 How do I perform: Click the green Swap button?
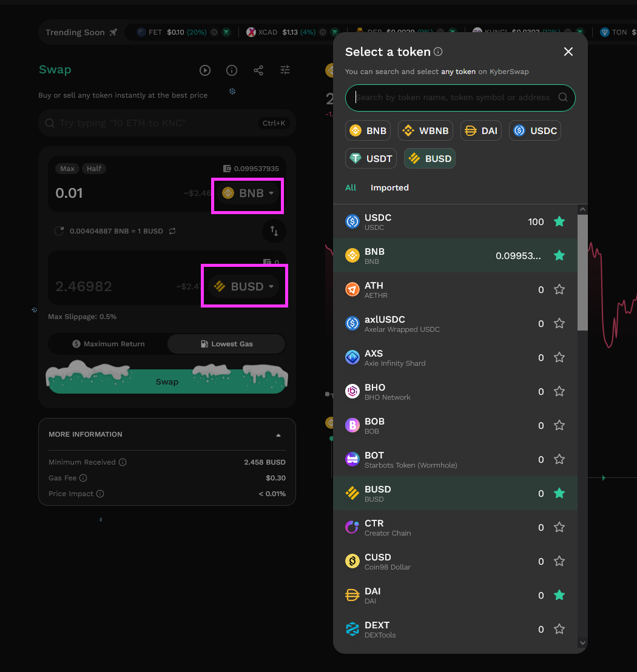tap(167, 381)
